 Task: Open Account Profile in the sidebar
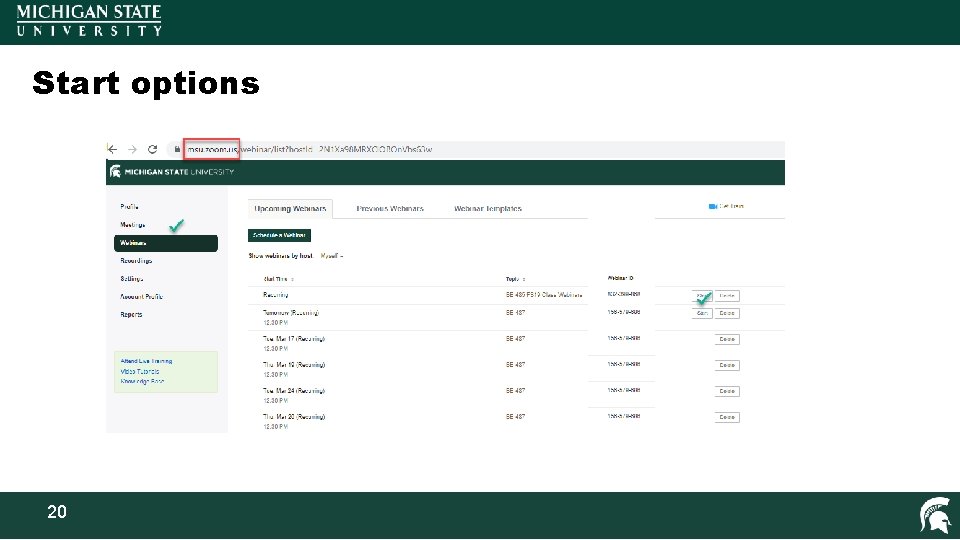[x=141, y=296]
